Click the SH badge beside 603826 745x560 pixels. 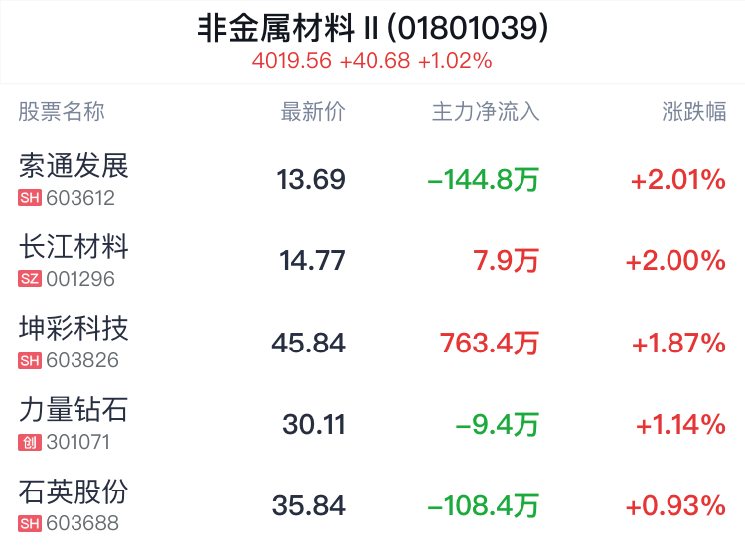pyautogui.click(x=30, y=360)
